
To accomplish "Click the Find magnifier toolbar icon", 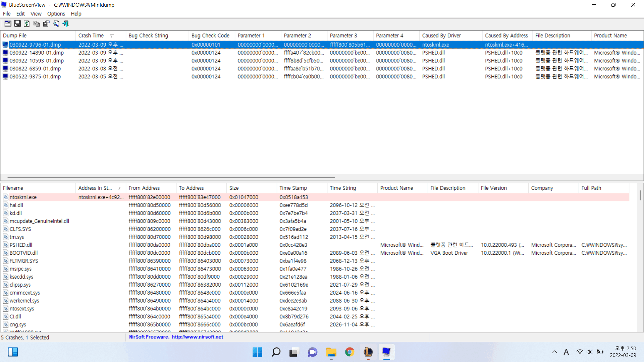I will coord(56,23).
